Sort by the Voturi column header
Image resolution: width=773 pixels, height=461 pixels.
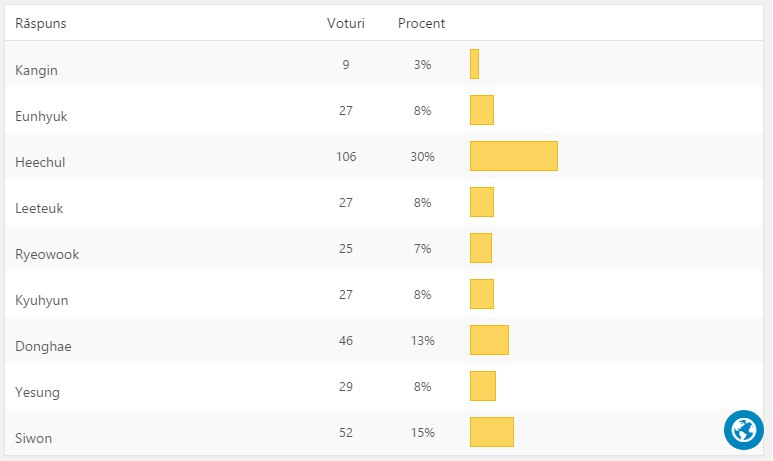tap(345, 23)
